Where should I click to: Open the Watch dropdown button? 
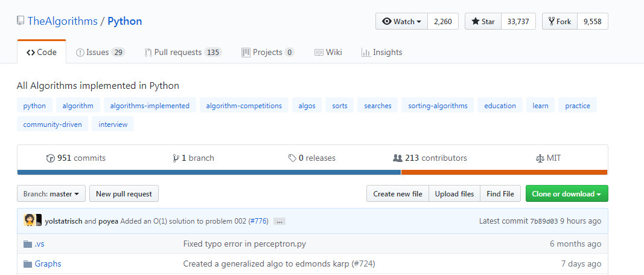402,21
